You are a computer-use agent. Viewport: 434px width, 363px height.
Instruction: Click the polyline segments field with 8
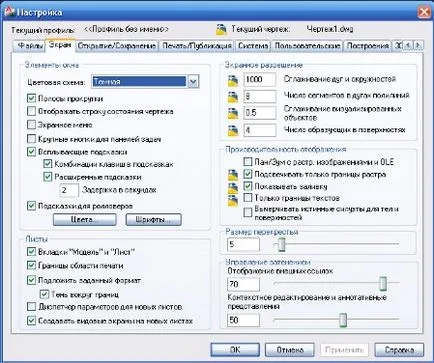(260, 96)
